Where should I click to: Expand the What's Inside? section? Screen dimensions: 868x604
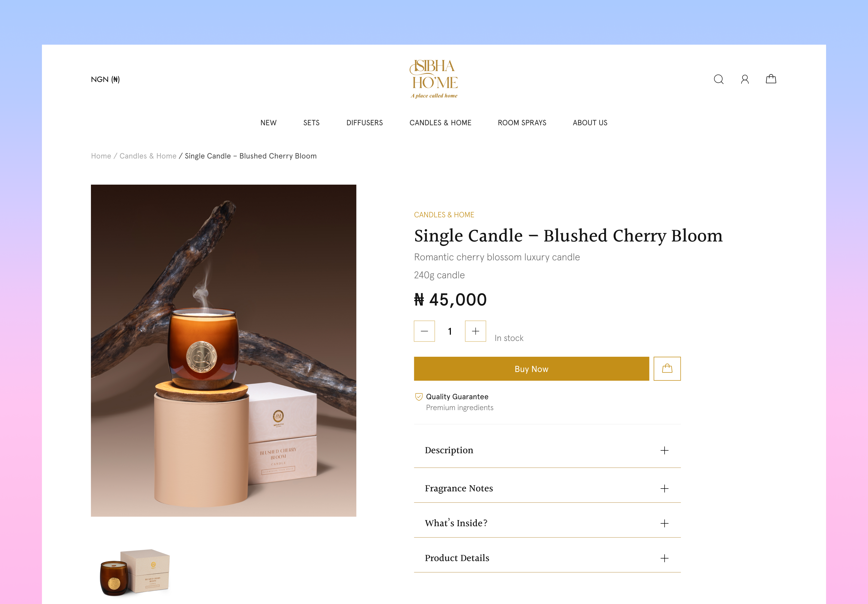[547, 523]
